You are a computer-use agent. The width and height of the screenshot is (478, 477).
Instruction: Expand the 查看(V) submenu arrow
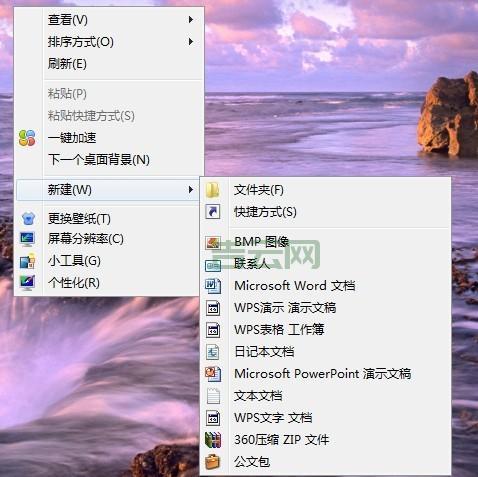click(x=191, y=20)
